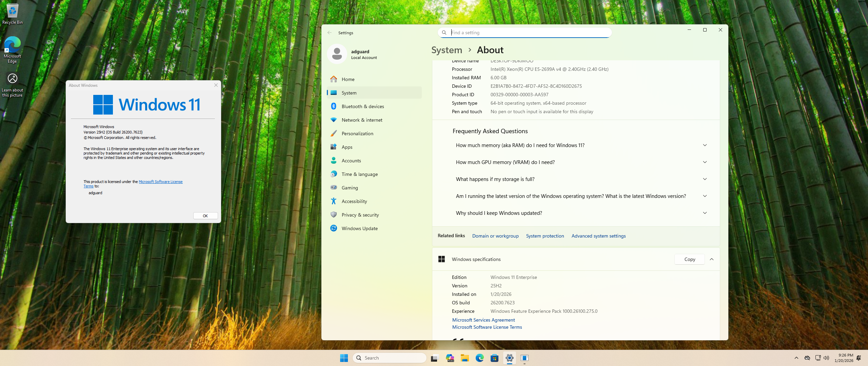This screenshot has height=366, width=868.
Task: Copy the Windows specifications
Action: pos(689,259)
